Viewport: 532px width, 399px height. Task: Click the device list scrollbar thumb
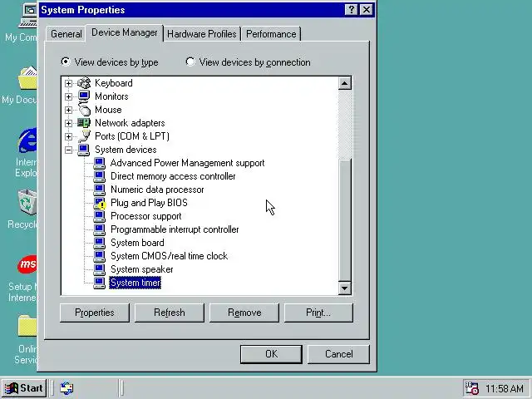[x=345, y=219]
